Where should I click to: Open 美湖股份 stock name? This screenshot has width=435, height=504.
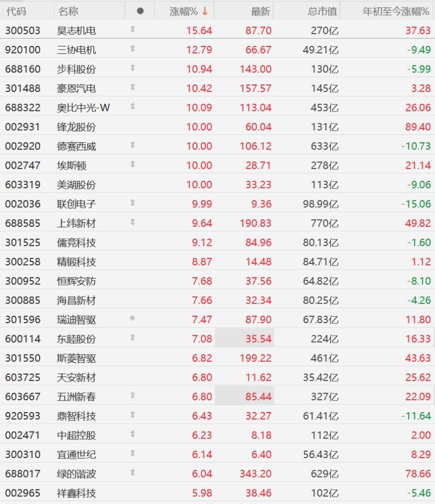[x=76, y=185]
